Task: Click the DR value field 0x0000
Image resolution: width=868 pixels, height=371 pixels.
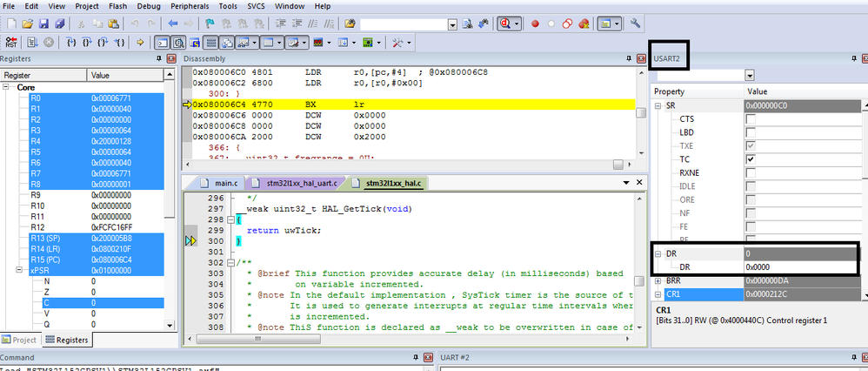Action: point(802,267)
